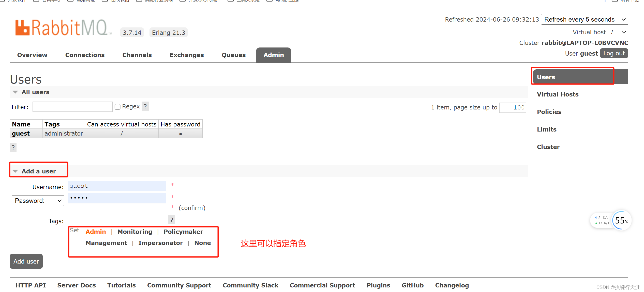Viewport: 644px width, 292px height.
Task: Open the HTTP API footer link
Action: pos(31,285)
